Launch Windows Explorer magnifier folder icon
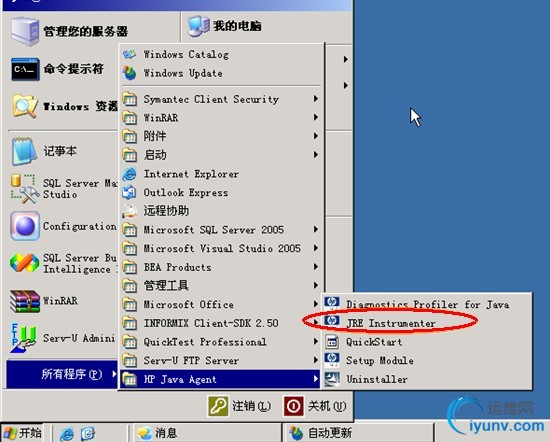This screenshot has height=442, width=550. coord(25,106)
